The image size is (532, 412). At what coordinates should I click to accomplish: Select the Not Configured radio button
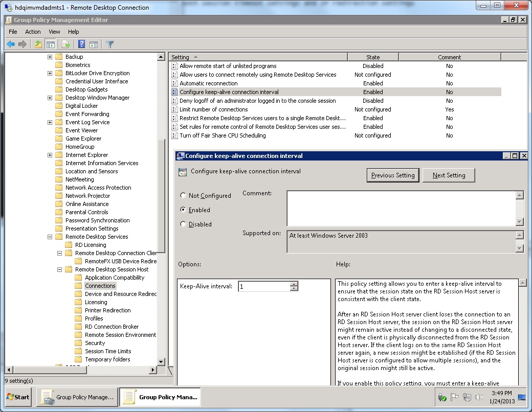click(183, 195)
